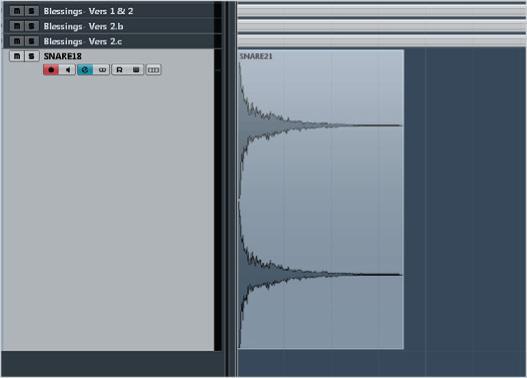Solo the SNARE18 track
This screenshot has height=378, width=527.
[x=32, y=56]
